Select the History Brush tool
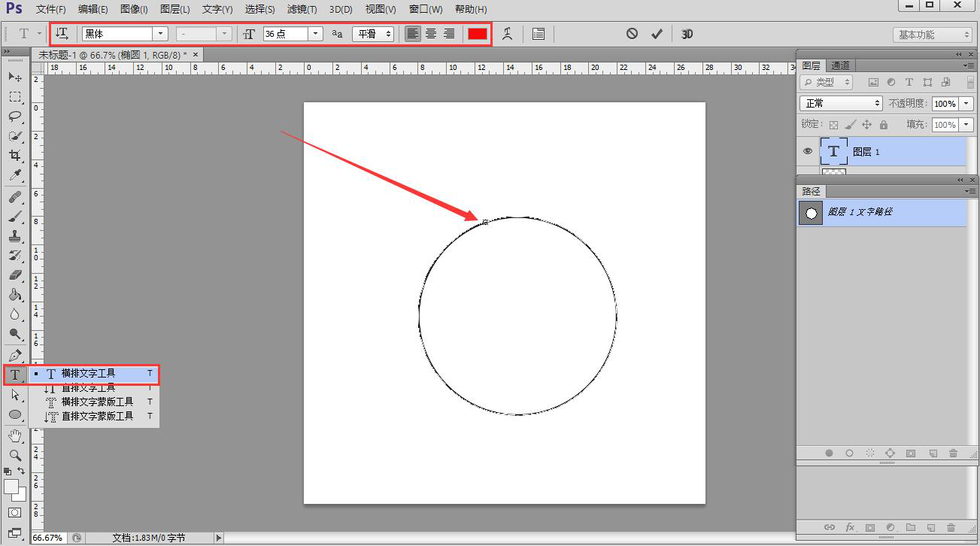This screenshot has width=980, height=546. [14, 256]
